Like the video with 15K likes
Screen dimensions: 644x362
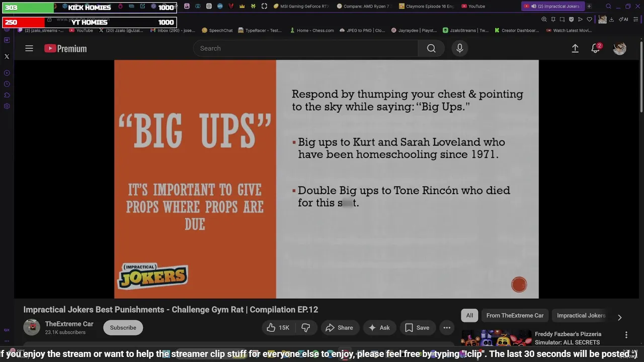tap(278, 328)
